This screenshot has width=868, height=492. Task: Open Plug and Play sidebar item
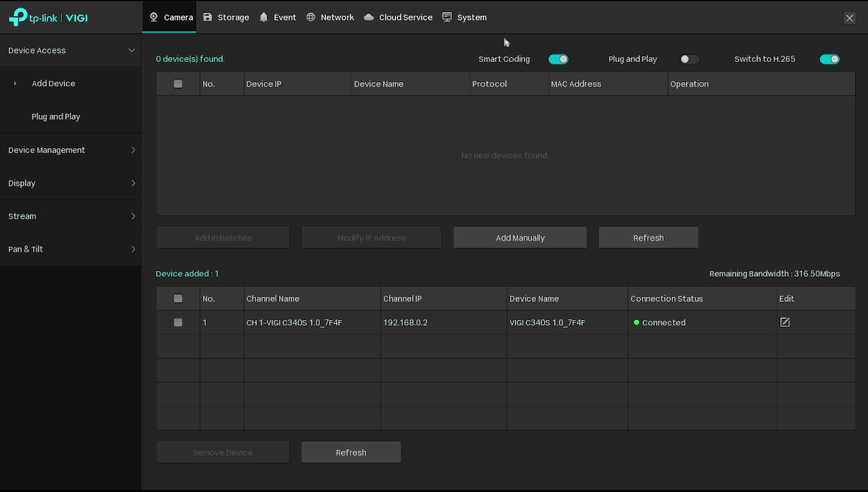(70, 116)
